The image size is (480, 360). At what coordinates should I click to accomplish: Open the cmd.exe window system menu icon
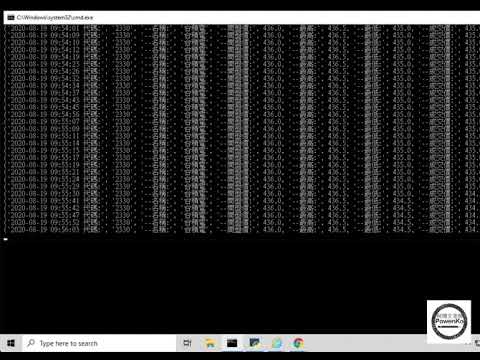tap(11, 17)
